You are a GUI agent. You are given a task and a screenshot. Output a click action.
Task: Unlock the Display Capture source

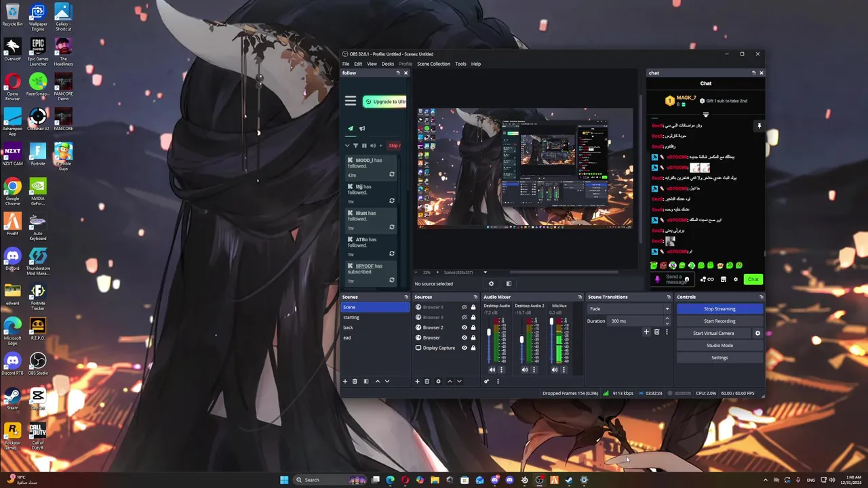coord(473,348)
